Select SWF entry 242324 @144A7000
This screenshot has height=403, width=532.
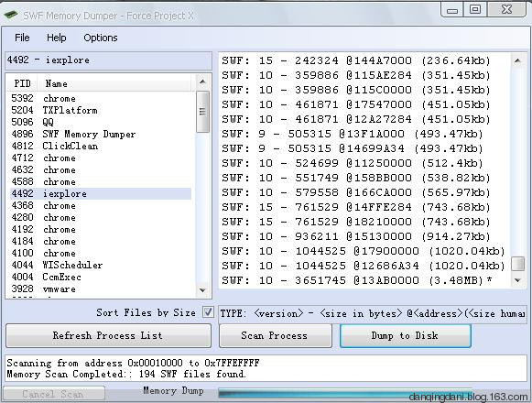(356, 60)
